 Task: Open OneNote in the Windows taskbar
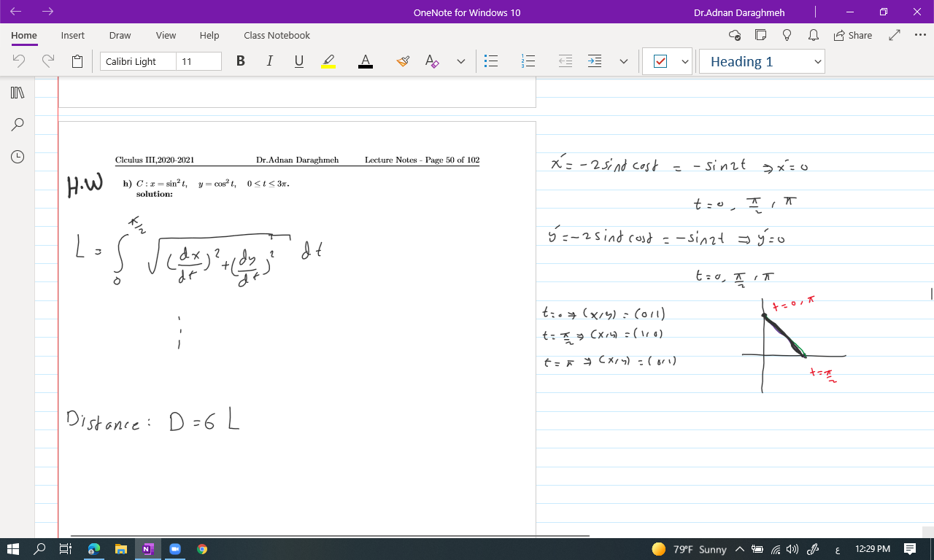click(x=147, y=549)
